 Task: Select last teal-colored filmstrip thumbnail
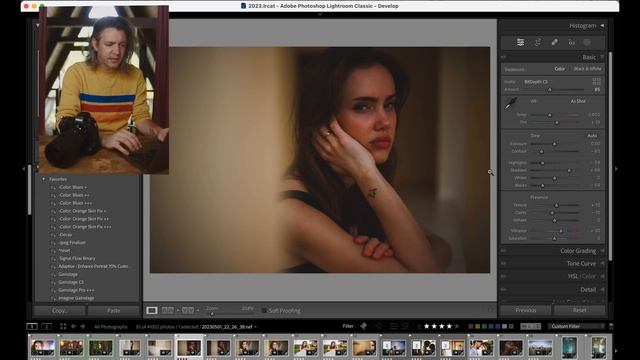coord(599,347)
